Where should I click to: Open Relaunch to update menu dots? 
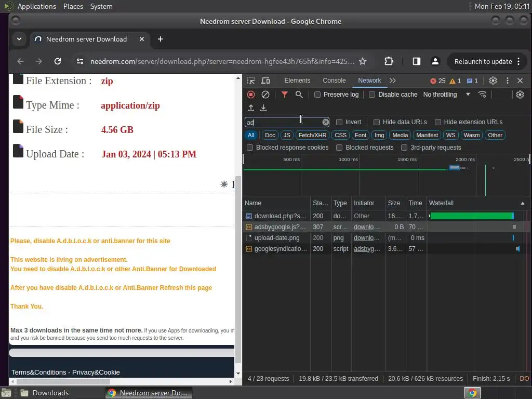click(518, 61)
